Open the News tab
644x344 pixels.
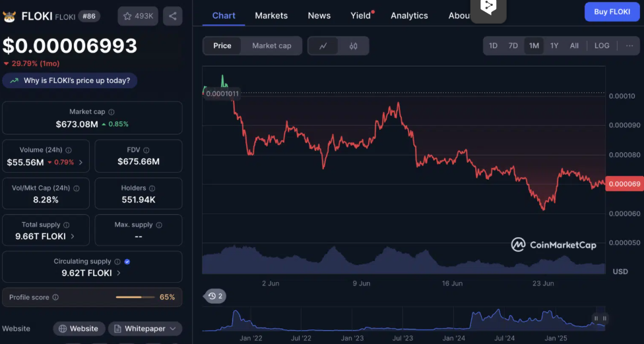(319, 16)
